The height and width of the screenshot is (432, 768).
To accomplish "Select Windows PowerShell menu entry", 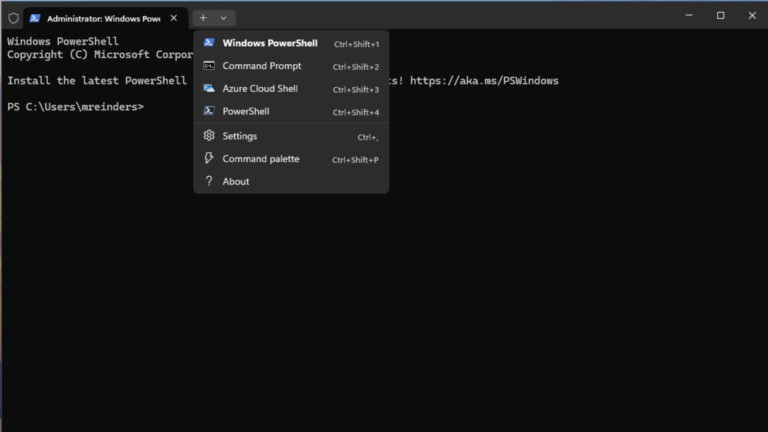I will point(291,43).
